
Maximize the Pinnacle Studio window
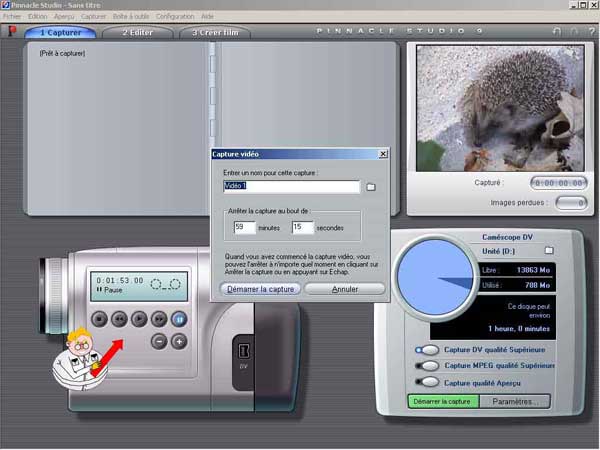coord(583,5)
